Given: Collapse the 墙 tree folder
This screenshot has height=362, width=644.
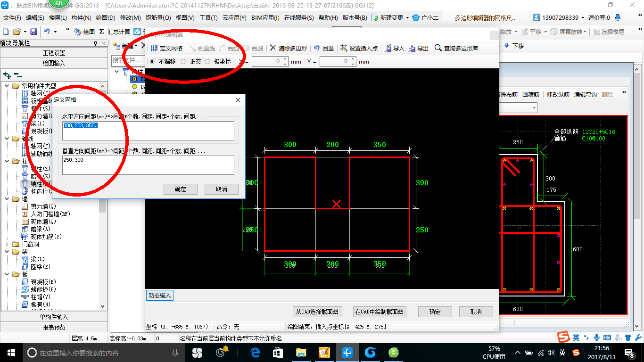Looking at the screenshot, I should point(7,199).
